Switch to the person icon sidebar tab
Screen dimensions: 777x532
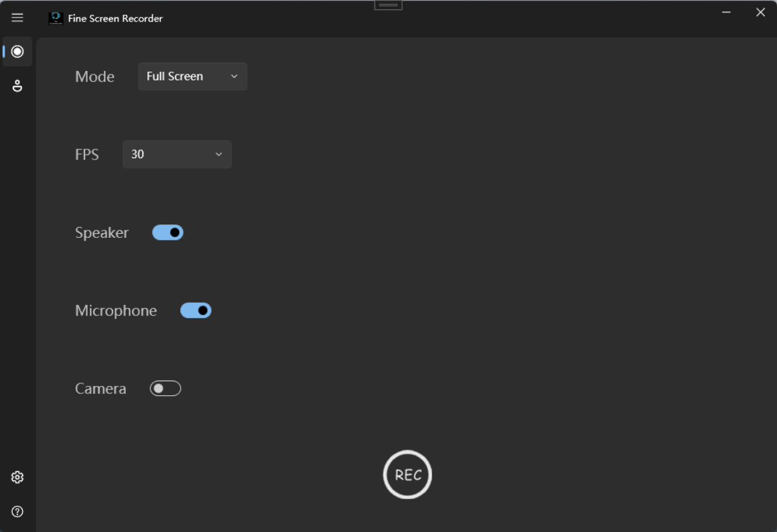click(x=17, y=86)
